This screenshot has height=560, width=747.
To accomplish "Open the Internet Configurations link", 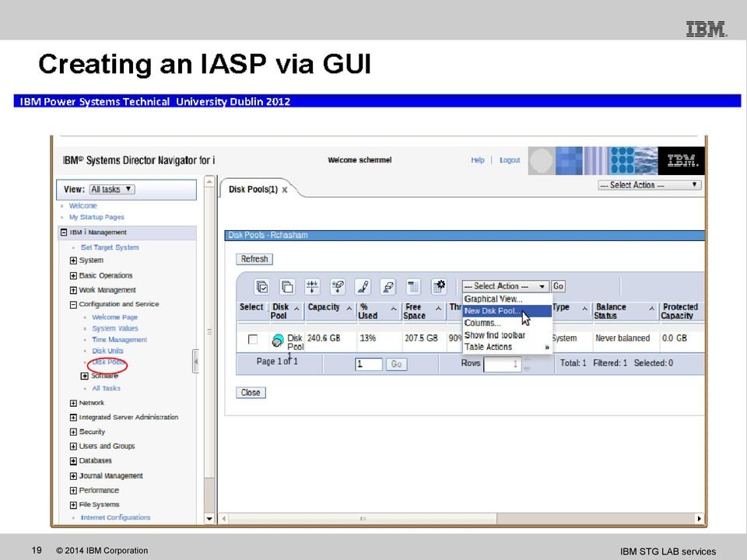I will tap(115, 518).
